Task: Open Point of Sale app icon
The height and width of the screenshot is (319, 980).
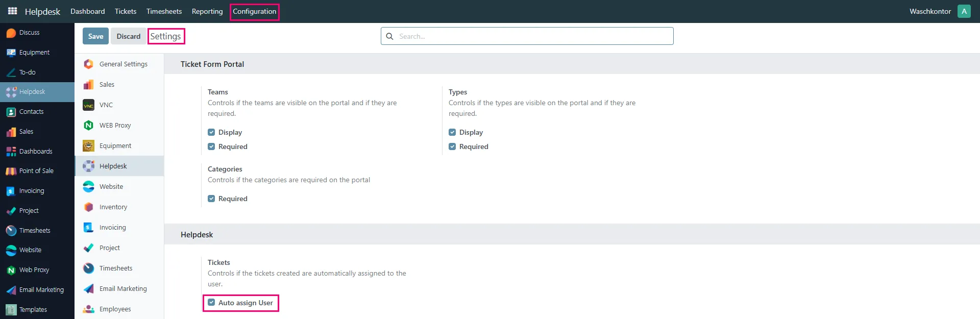Action: coord(11,171)
